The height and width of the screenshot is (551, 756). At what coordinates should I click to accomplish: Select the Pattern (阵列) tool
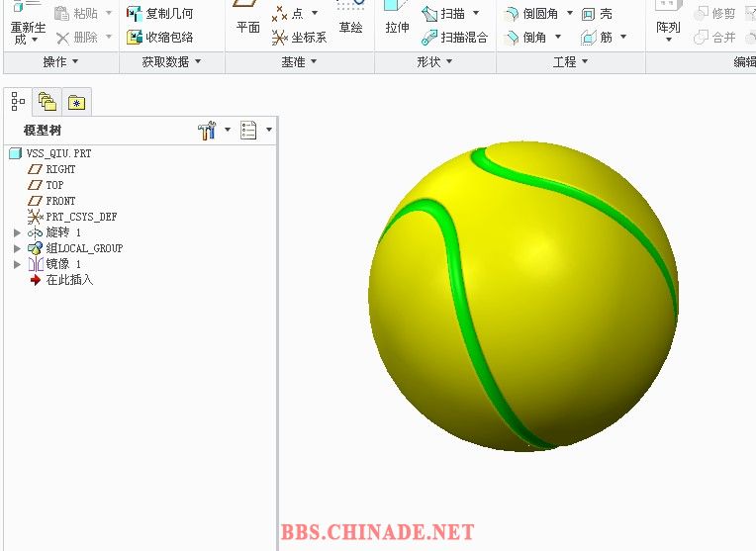[x=668, y=19]
